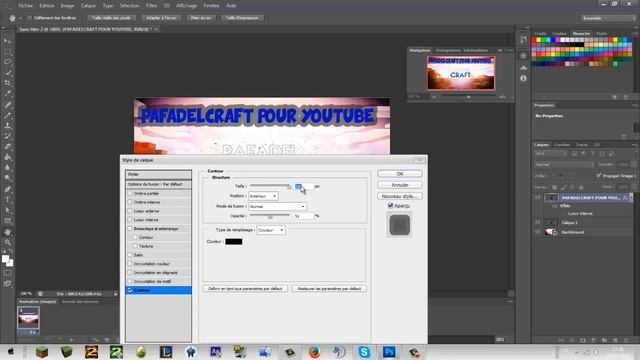Viewport: 640px width, 360px height.
Task: Click the Plein écran button
Action: point(201,18)
